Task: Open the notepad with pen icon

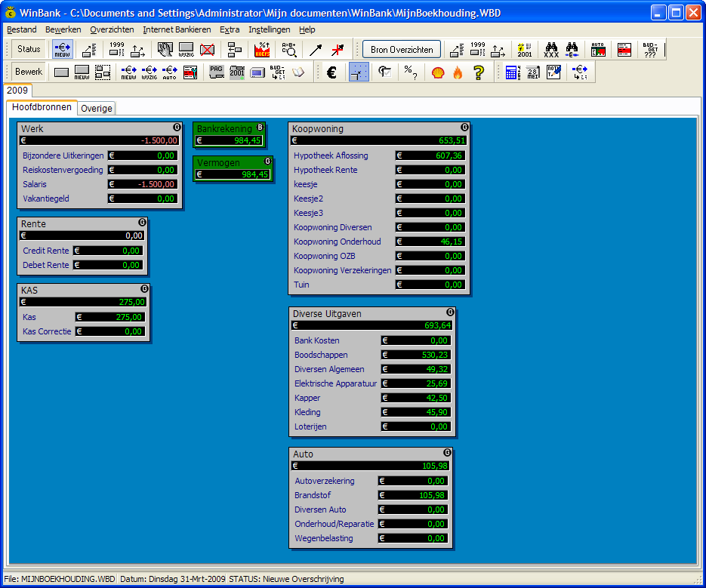Action: point(553,72)
